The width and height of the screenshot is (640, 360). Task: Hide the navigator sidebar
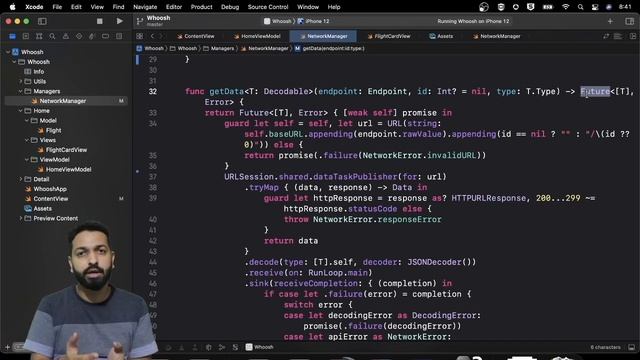(42, 21)
